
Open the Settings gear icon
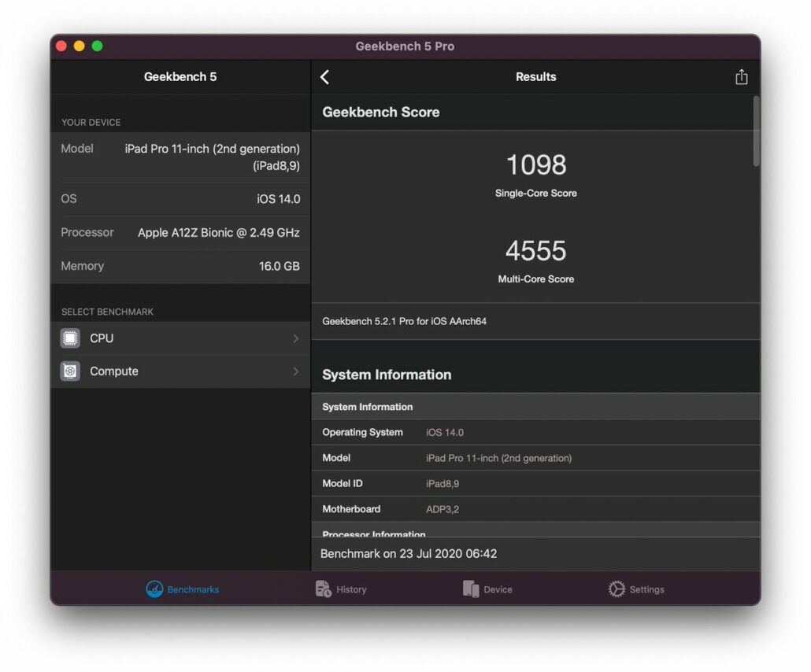[617, 588]
